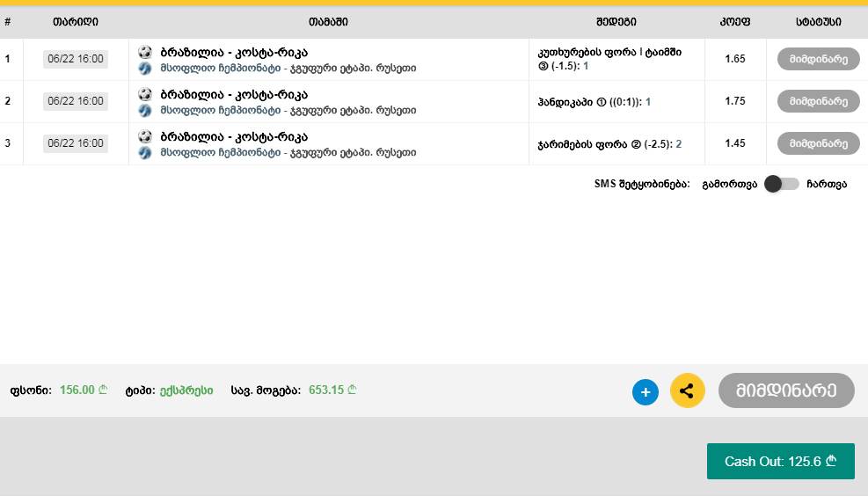868x496 pixels.
Task: Click the 06/22 16:00 date in row 2
Action: 76,101
